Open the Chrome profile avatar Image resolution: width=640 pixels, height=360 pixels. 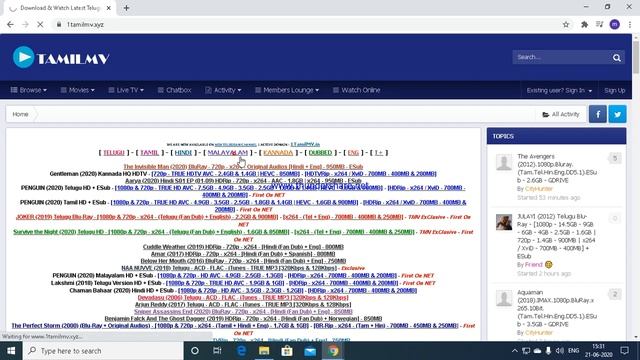[615, 24]
